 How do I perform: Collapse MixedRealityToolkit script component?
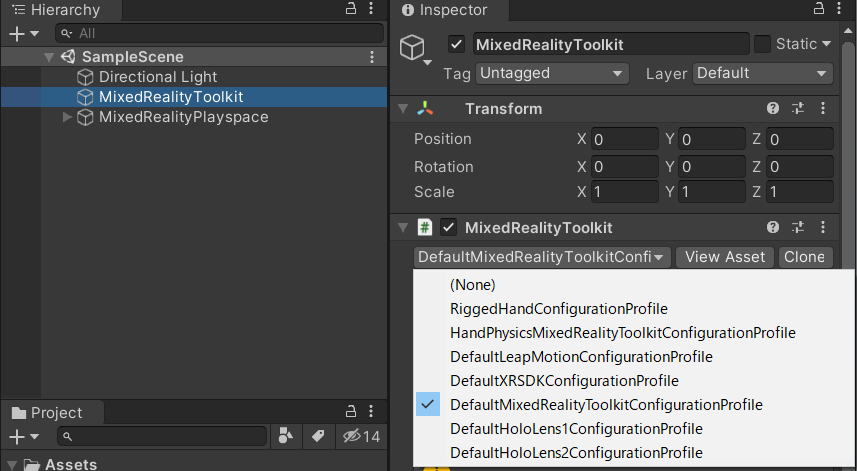403,228
